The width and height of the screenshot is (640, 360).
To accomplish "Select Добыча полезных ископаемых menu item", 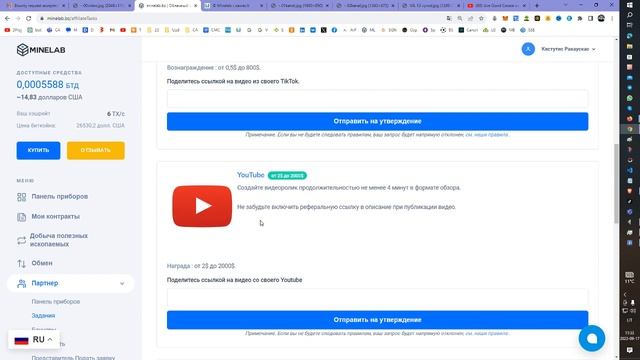I will pyautogui.click(x=59, y=240).
